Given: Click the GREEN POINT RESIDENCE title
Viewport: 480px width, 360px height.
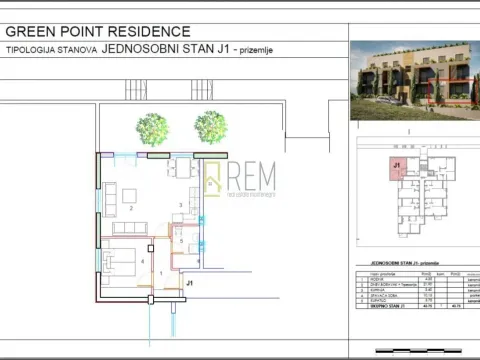Looking at the screenshot, I should (98, 32).
